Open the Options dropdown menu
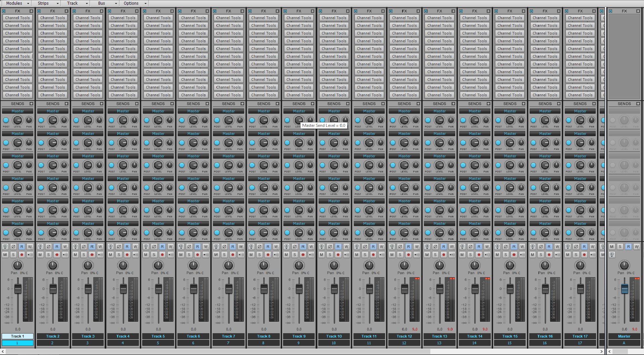 click(135, 3)
